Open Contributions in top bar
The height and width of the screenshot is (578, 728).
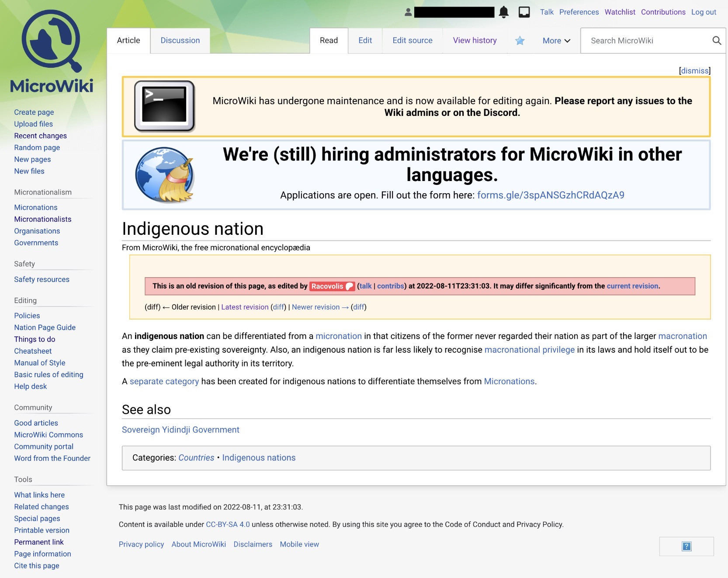point(663,12)
